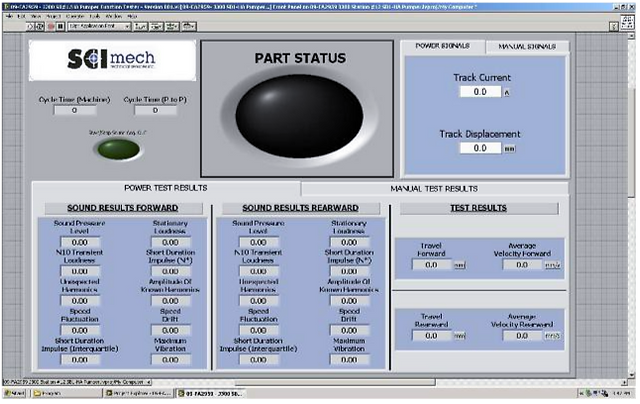Open the Tools menu
Screen dimensions: 640x404
[x=95, y=16]
